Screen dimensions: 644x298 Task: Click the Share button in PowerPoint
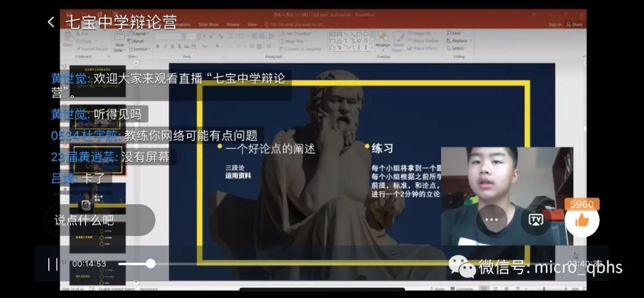click(574, 24)
